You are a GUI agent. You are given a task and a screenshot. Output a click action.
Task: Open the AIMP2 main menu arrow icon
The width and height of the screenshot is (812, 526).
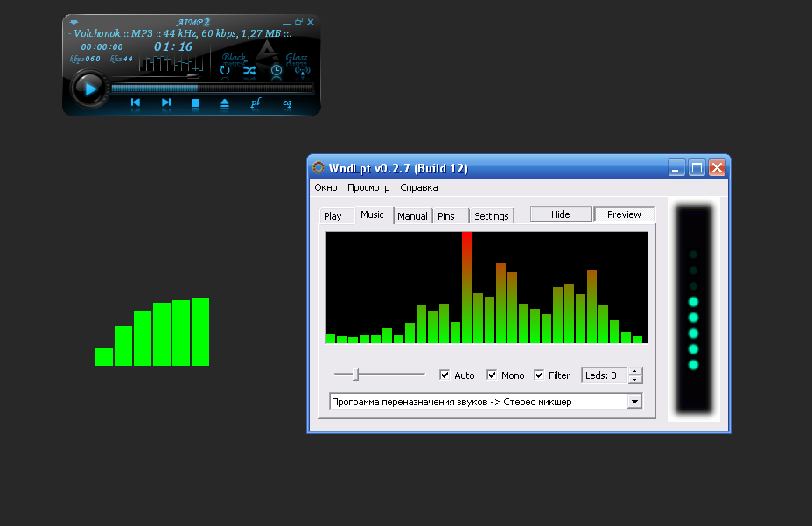pos(74,22)
